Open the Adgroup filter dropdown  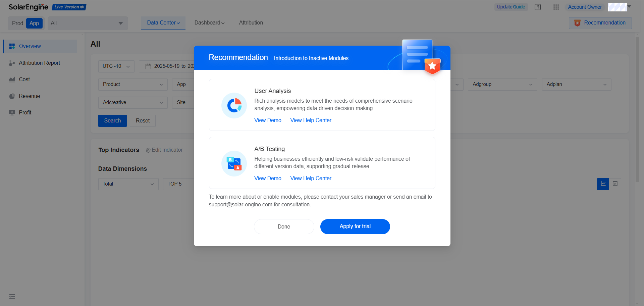(502, 84)
